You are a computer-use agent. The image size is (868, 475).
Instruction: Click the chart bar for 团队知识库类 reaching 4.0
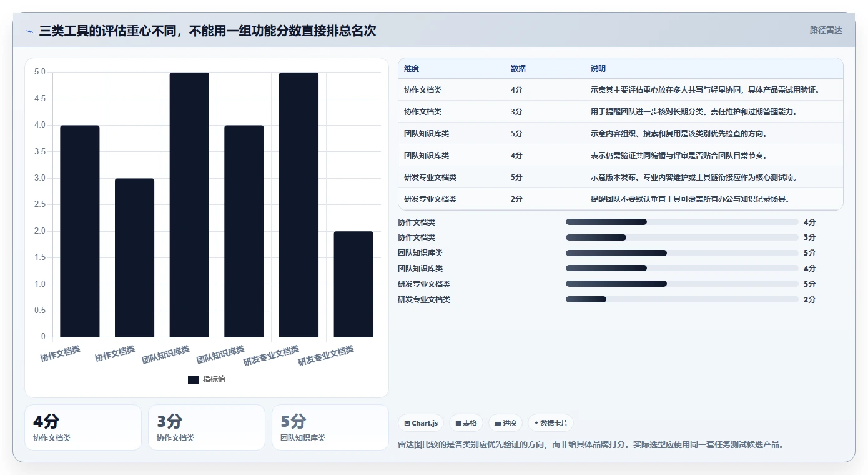pyautogui.click(x=244, y=231)
